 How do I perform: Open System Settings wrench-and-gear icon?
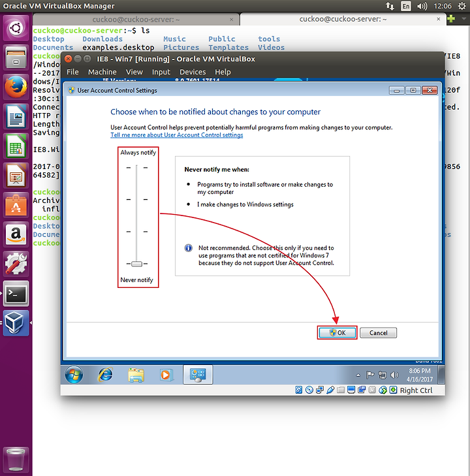click(16, 264)
